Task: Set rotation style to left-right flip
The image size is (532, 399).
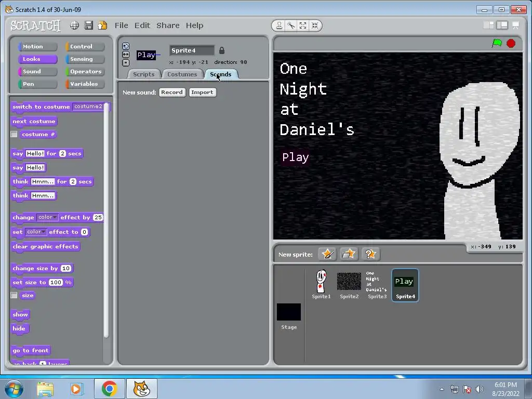Action: click(126, 54)
